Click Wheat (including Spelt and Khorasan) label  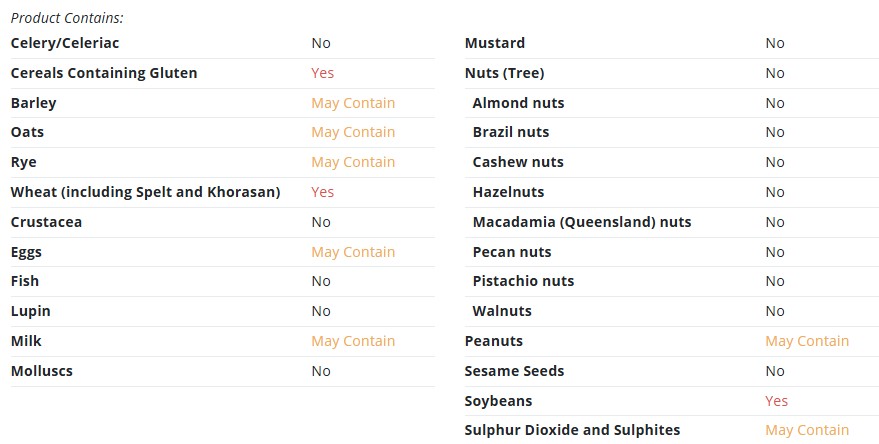[145, 192]
